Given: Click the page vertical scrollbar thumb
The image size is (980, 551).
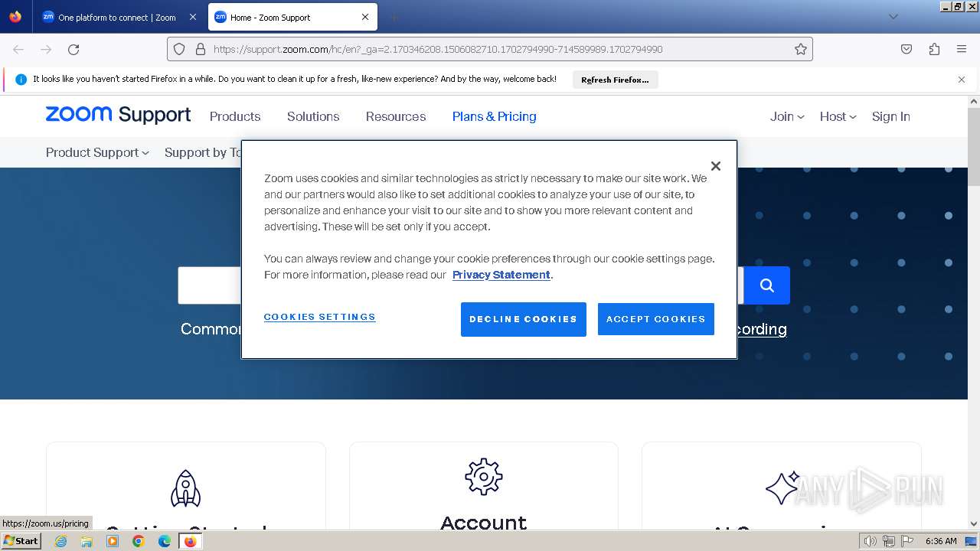Looking at the screenshot, I should click(x=974, y=145).
